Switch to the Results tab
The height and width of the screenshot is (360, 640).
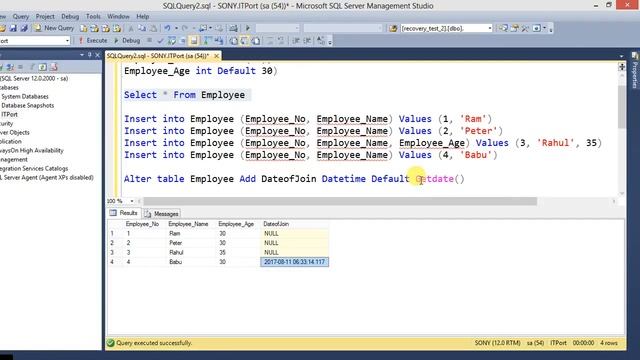[x=124, y=213]
